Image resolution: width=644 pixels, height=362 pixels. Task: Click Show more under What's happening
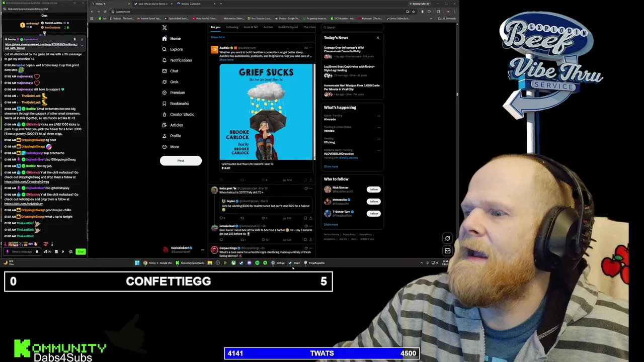pos(331,166)
